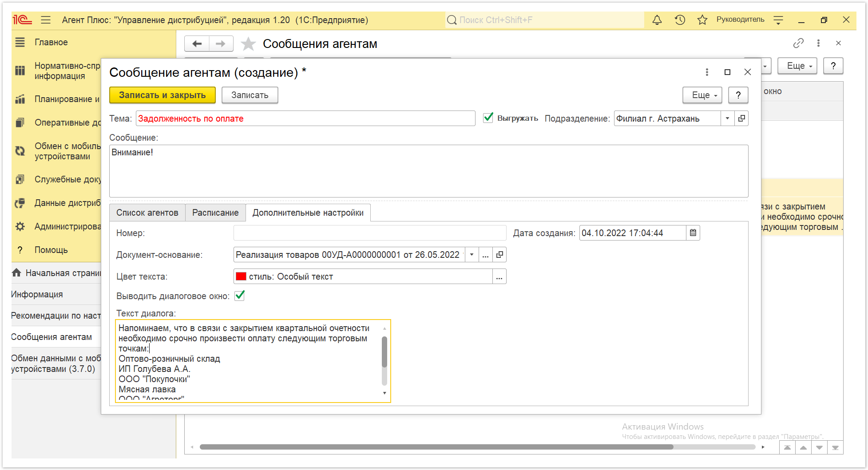Screen dimensions: 868x470
Task: Open notifications bell icon
Action: (657, 20)
